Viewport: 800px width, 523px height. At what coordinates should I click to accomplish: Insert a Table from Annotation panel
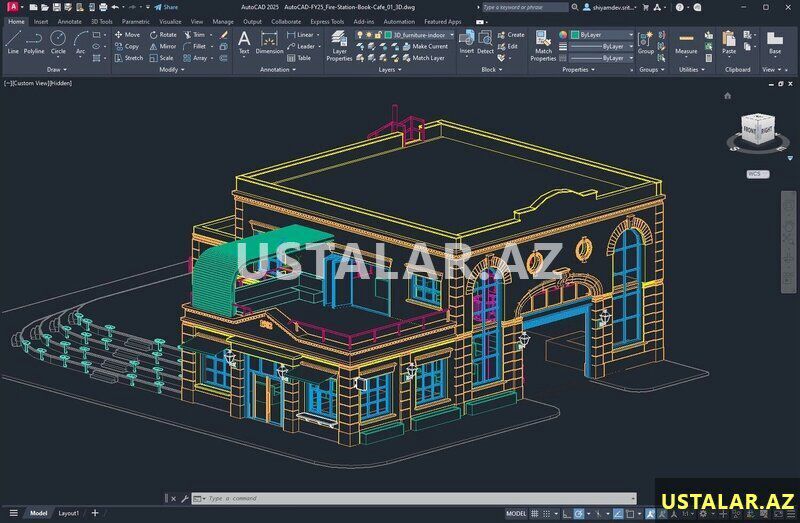(299, 58)
